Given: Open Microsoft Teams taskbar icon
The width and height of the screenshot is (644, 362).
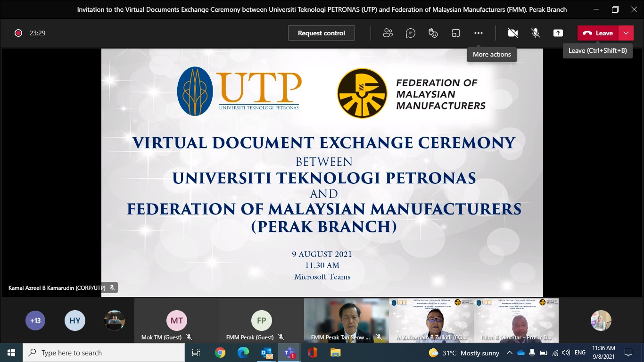Looking at the screenshot, I should pos(289,353).
